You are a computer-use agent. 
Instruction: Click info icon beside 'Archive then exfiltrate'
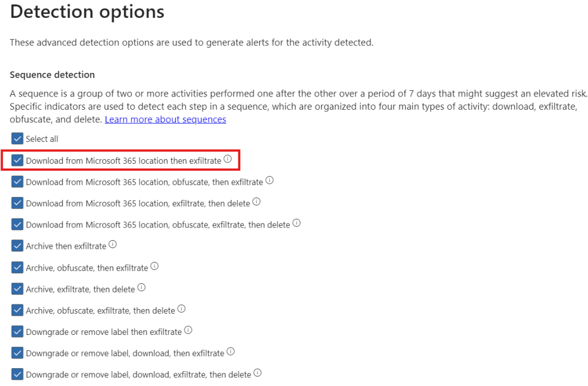coord(113,245)
